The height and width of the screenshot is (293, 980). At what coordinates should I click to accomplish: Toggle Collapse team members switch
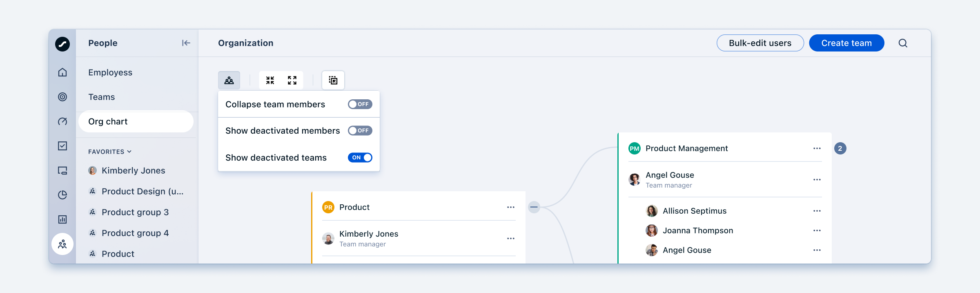click(360, 104)
